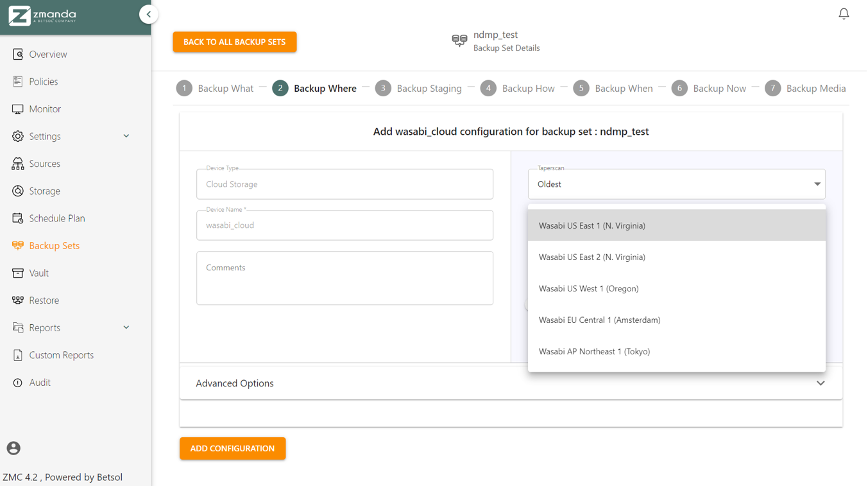
Task: Open the Taperscan dropdown arrow
Action: point(817,184)
